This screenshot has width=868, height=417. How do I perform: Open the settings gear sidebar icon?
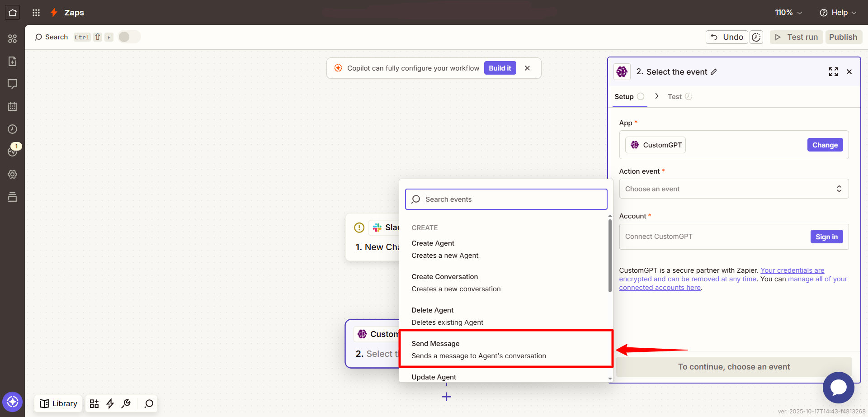click(x=12, y=174)
